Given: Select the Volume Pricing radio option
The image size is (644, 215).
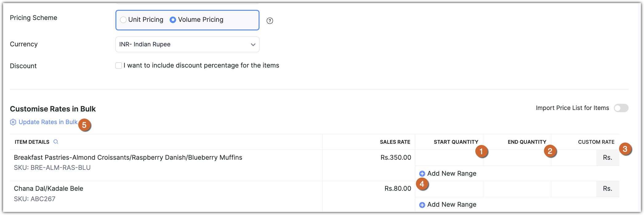Looking at the screenshot, I should (x=173, y=20).
